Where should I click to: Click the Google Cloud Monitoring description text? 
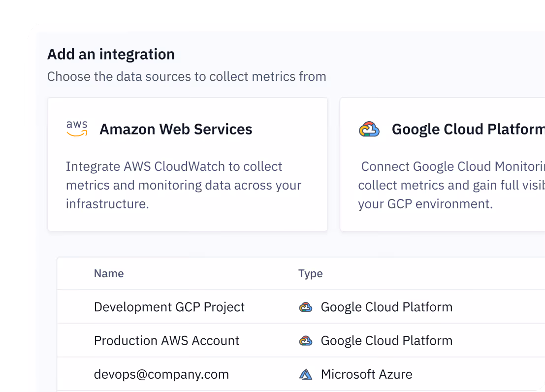[451, 185]
